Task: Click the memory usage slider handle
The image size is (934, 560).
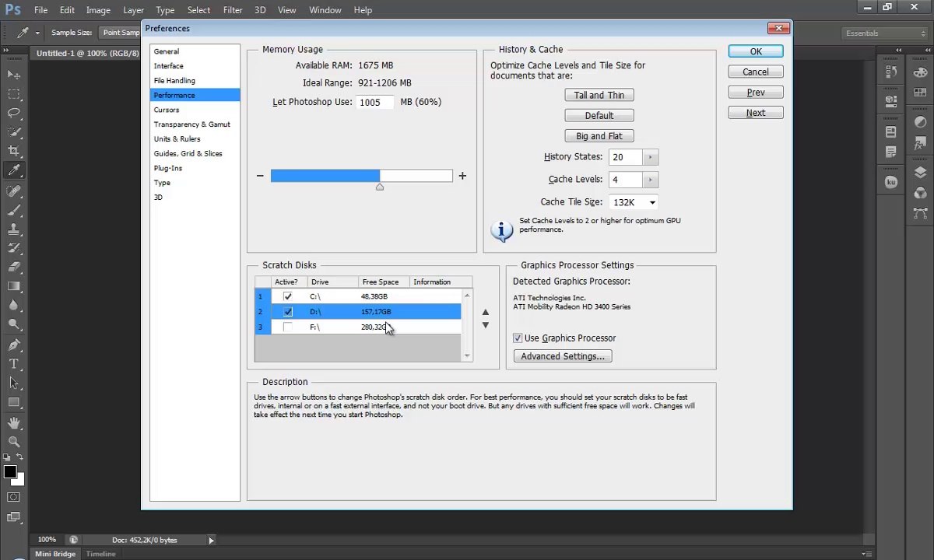Action: coord(380,187)
